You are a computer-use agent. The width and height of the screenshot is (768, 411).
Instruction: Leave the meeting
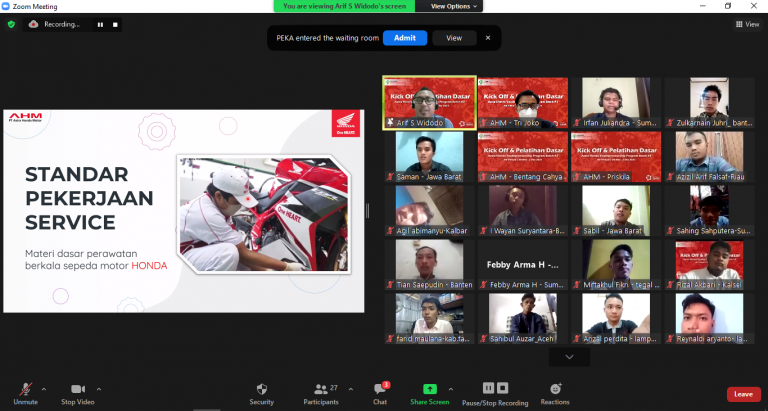[x=743, y=394]
